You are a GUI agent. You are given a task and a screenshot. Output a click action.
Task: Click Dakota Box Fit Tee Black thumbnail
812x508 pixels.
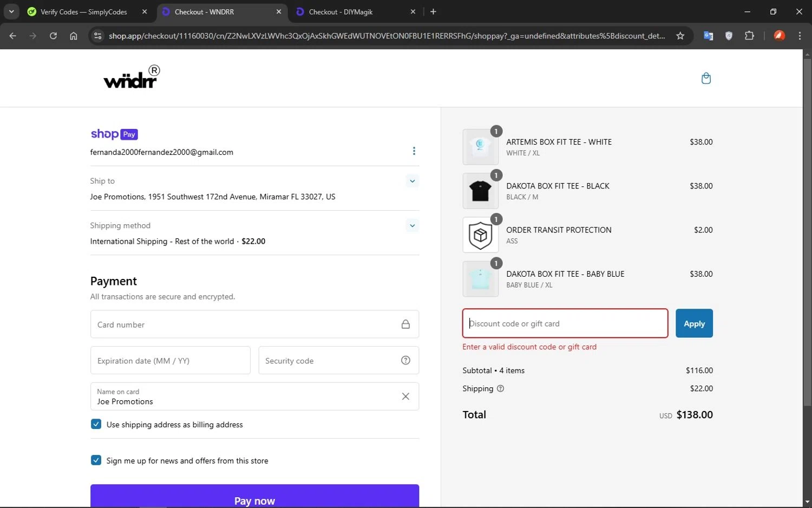(x=481, y=191)
